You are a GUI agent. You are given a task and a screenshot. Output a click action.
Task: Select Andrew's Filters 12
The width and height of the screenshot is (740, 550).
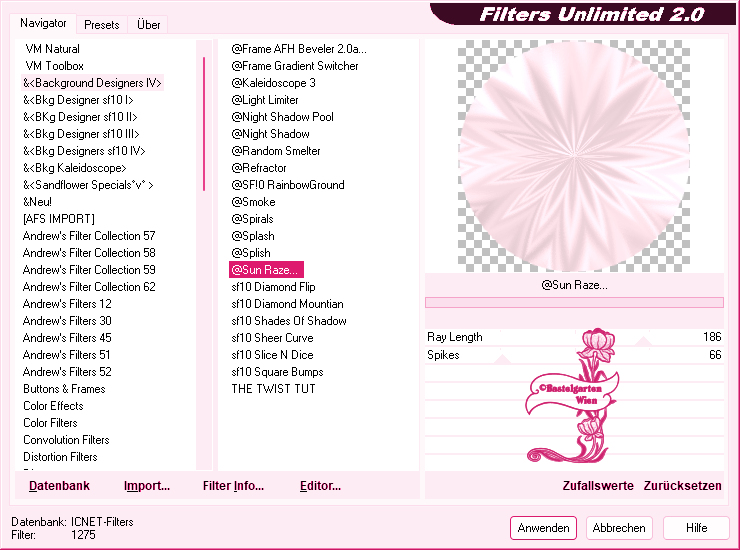67,304
